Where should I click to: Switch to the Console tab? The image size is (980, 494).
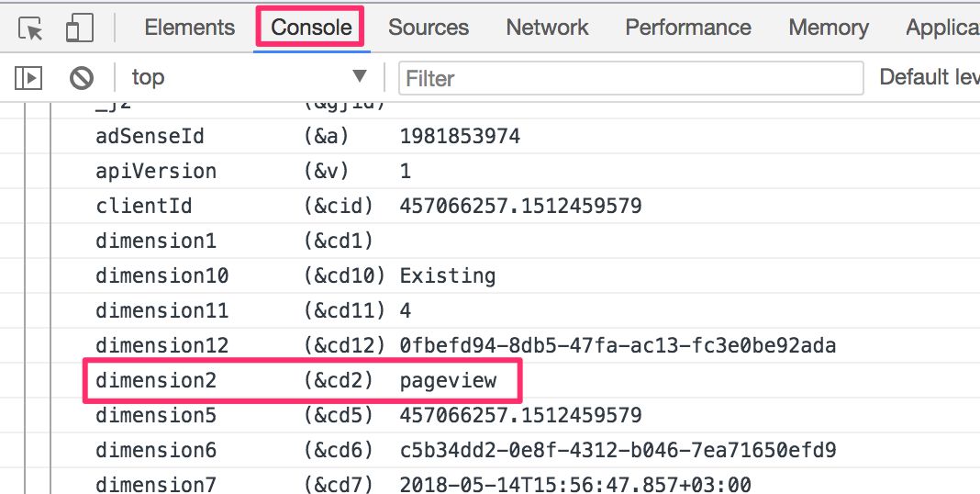point(311,28)
